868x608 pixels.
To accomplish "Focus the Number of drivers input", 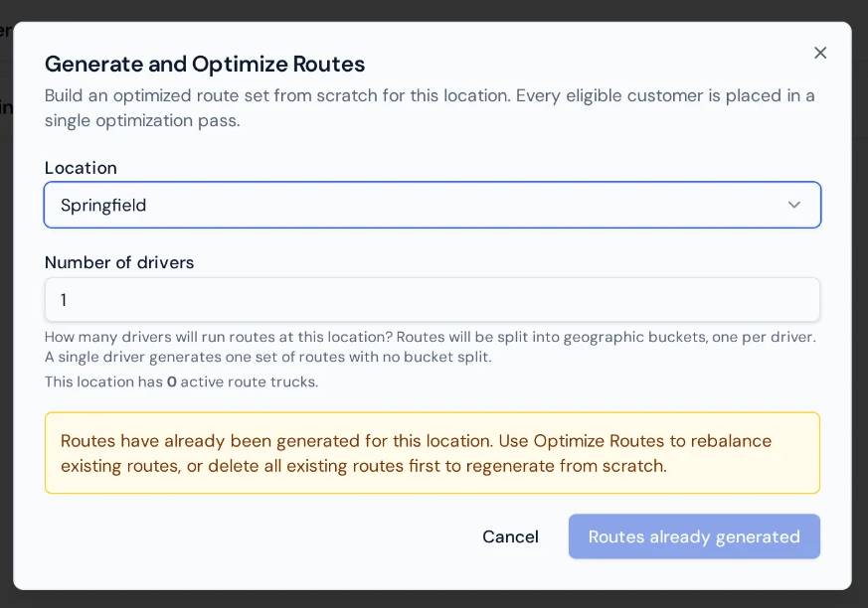I will point(433,299).
